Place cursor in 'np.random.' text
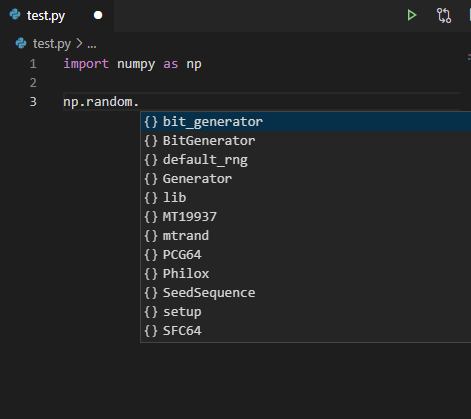Image resolution: width=471 pixels, height=419 pixels. tap(101, 102)
